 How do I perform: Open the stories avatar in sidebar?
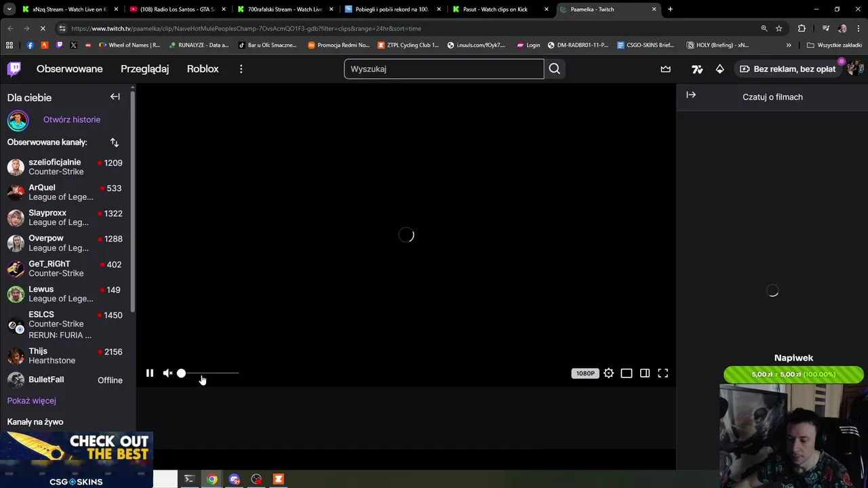coord(18,120)
